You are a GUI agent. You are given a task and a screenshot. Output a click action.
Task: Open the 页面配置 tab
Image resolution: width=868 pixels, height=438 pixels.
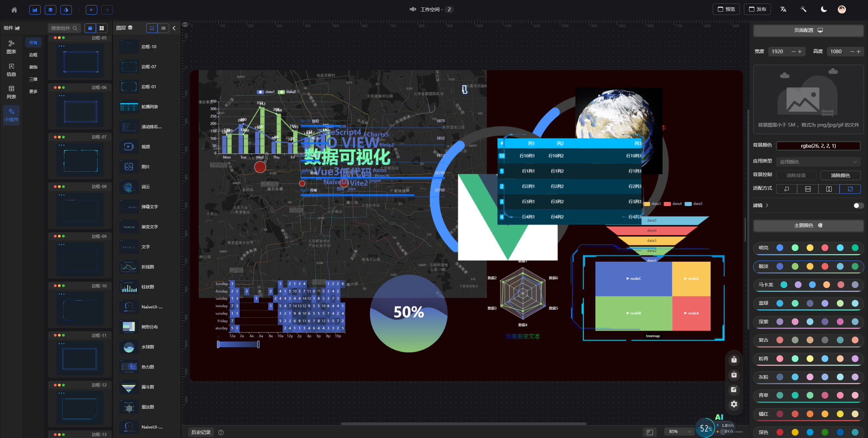[x=808, y=31]
